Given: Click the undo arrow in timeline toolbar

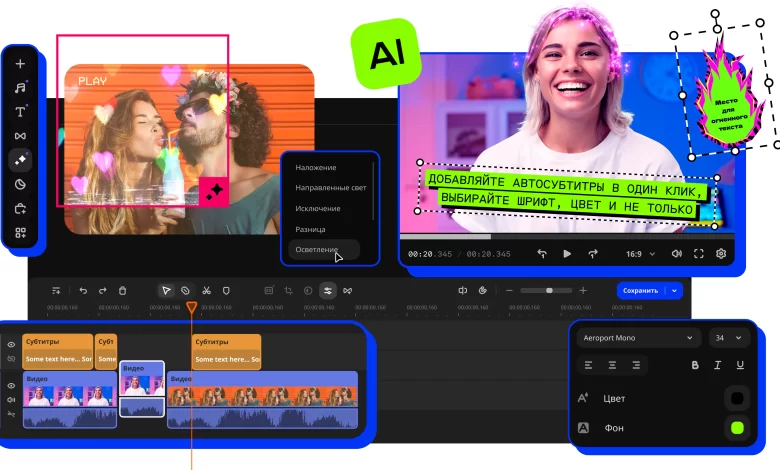Looking at the screenshot, I should coord(84,290).
